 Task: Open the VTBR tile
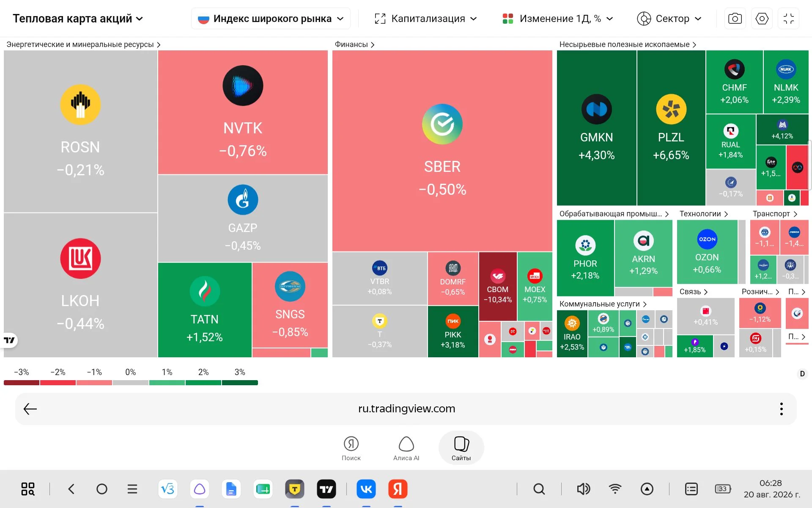(x=380, y=279)
